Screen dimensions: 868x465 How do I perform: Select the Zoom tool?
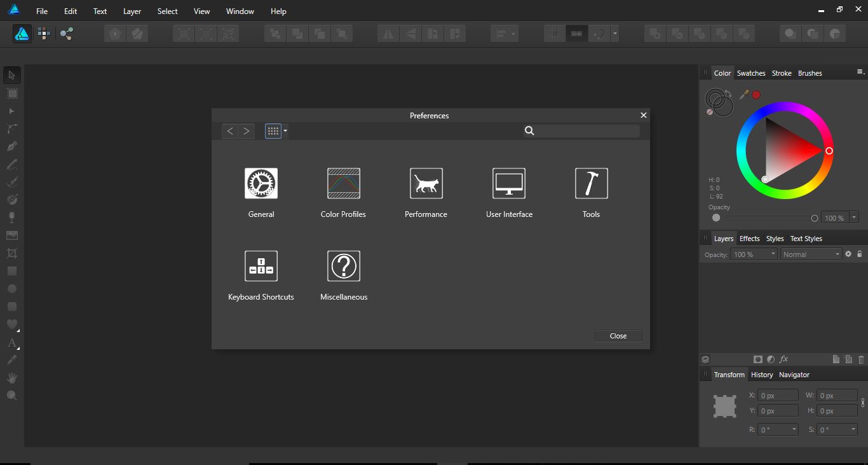pyautogui.click(x=11, y=395)
